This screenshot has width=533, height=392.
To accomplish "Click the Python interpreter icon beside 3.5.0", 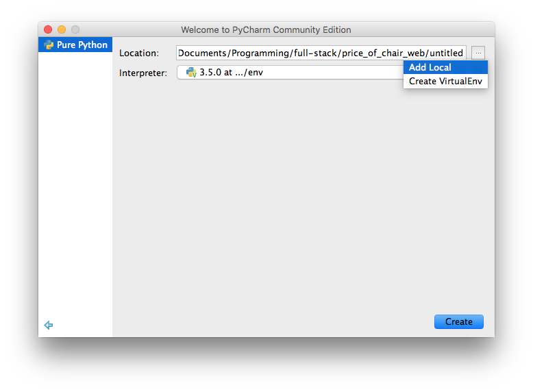I will [x=191, y=72].
